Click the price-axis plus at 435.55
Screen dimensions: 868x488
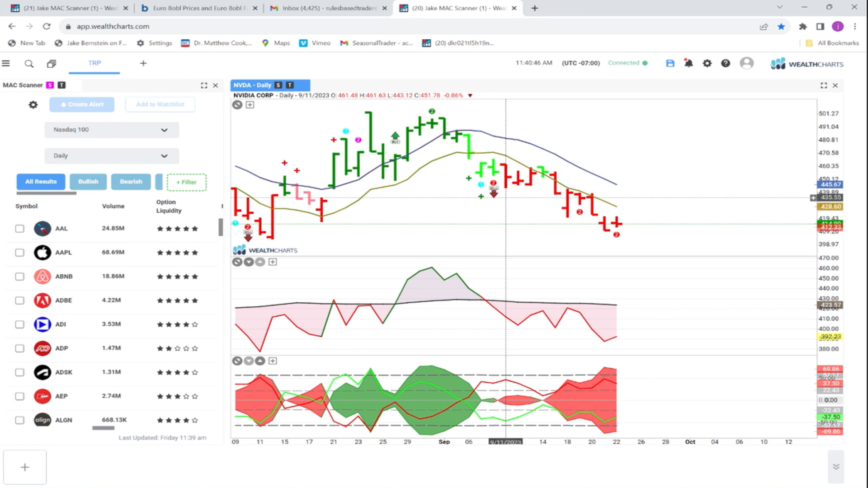coord(813,198)
